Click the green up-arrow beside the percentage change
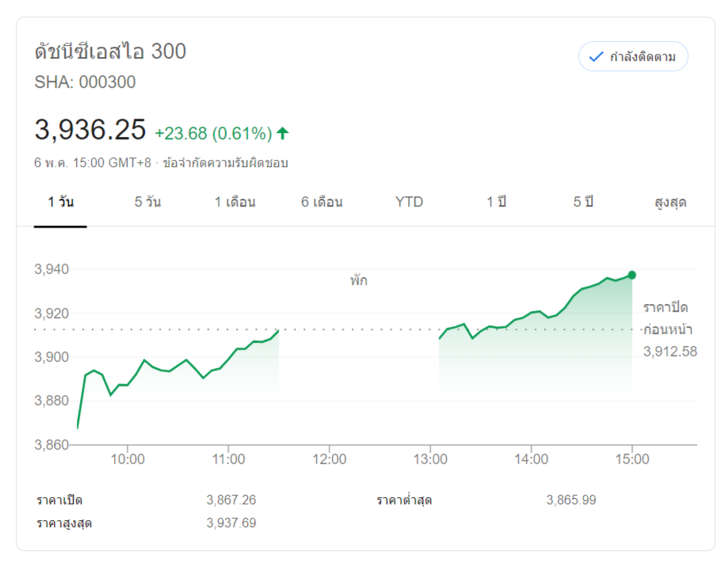This screenshot has height=566, width=728. (283, 133)
